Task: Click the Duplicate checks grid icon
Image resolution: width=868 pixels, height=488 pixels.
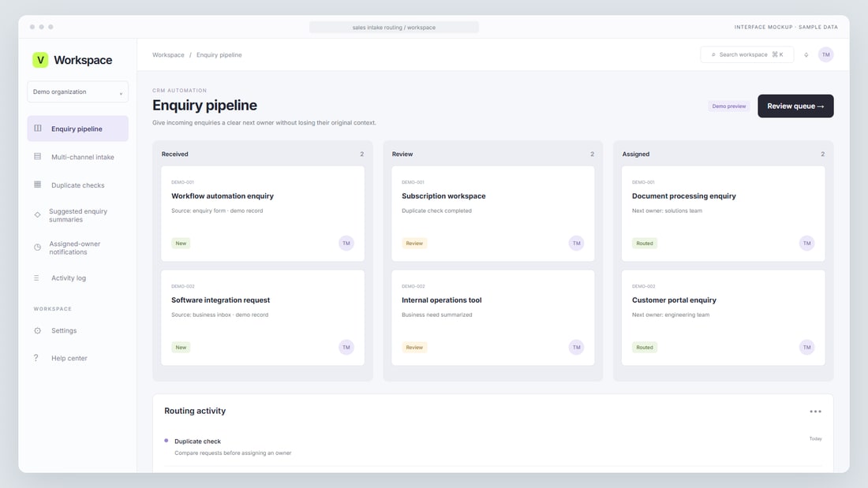Action: click(x=38, y=184)
